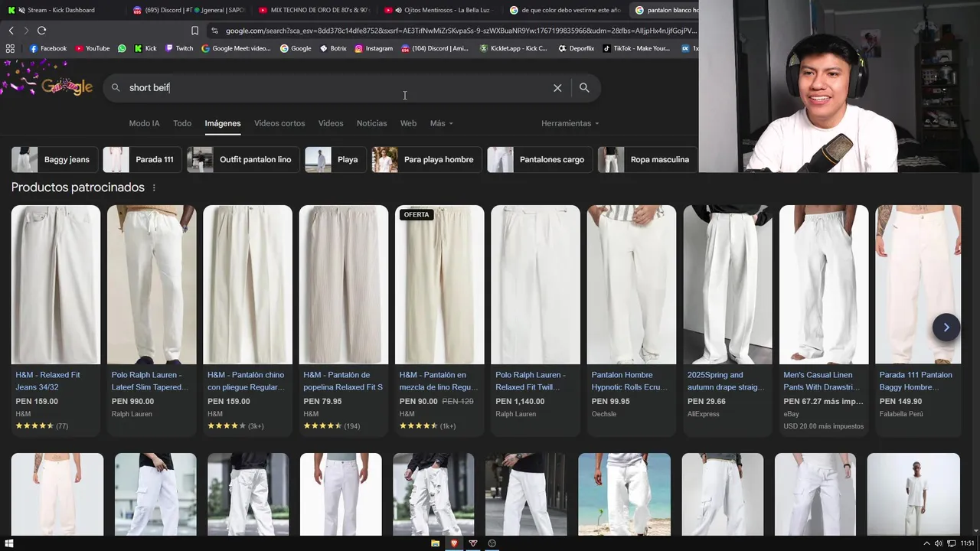The height and width of the screenshot is (551, 980).
Task: Open the site information icon in address bar
Action: (x=214, y=31)
